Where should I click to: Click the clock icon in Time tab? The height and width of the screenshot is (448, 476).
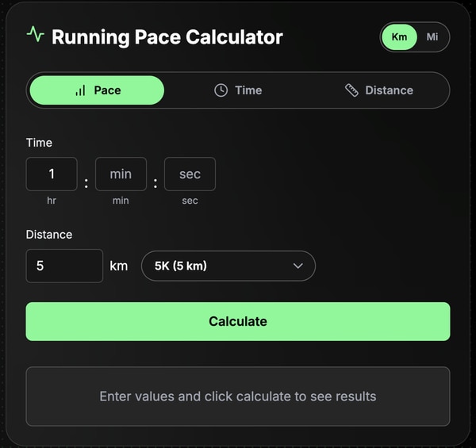221,90
